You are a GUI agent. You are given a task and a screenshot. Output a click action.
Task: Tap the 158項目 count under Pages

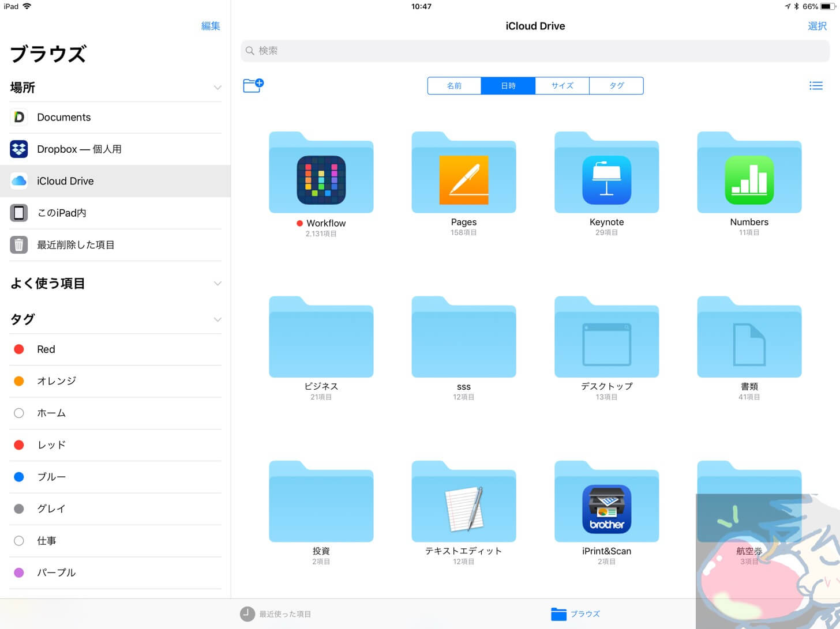pyautogui.click(x=463, y=233)
